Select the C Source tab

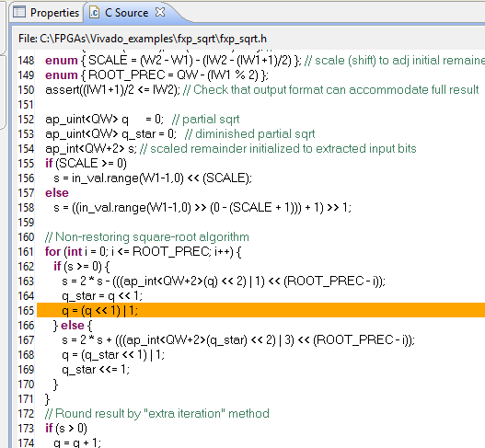[126, 13]
